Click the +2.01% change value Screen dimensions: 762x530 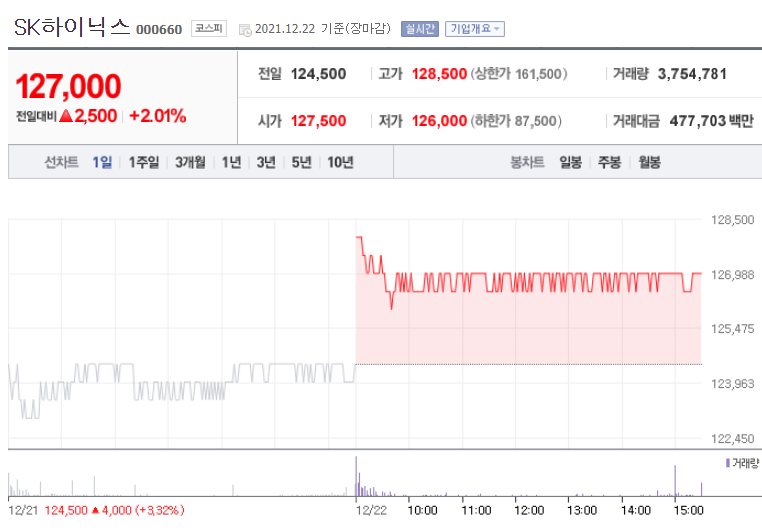[157, 116]
